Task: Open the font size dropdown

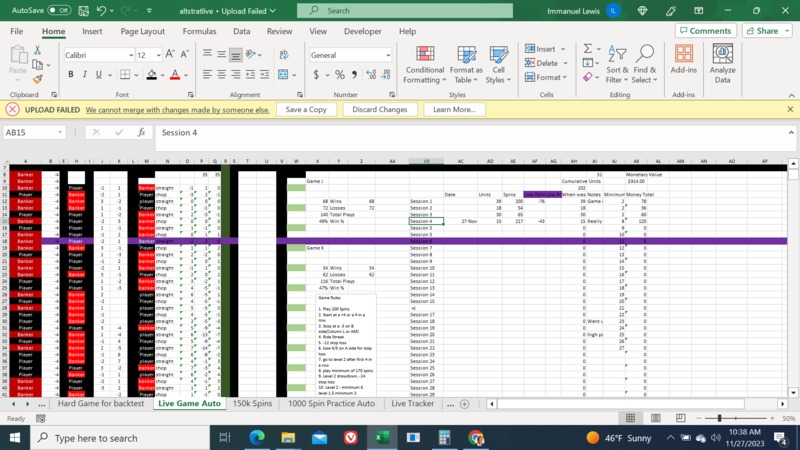Action: (158, 55)
